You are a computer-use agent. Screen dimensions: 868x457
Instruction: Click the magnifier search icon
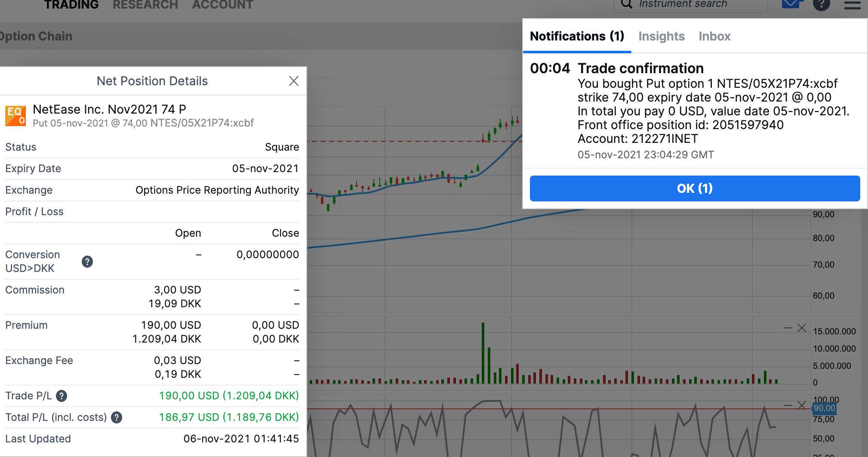pos(627,4)
